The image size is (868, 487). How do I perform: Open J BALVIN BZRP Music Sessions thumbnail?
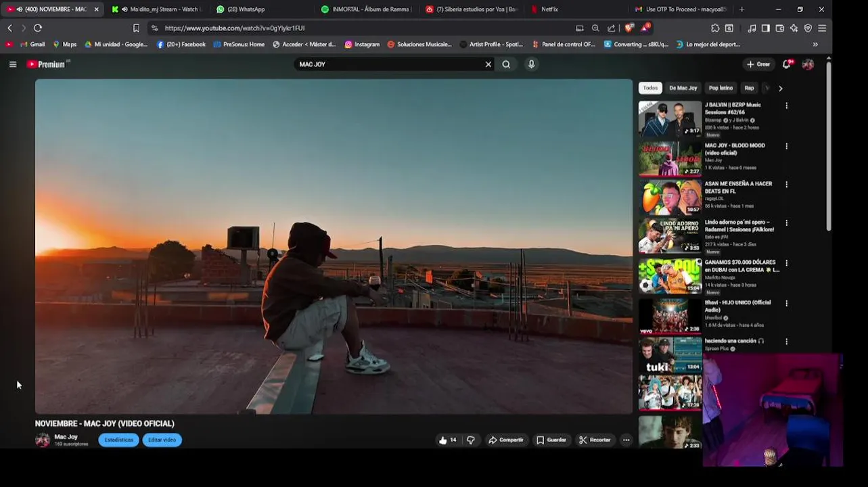(x=670, y=118)
